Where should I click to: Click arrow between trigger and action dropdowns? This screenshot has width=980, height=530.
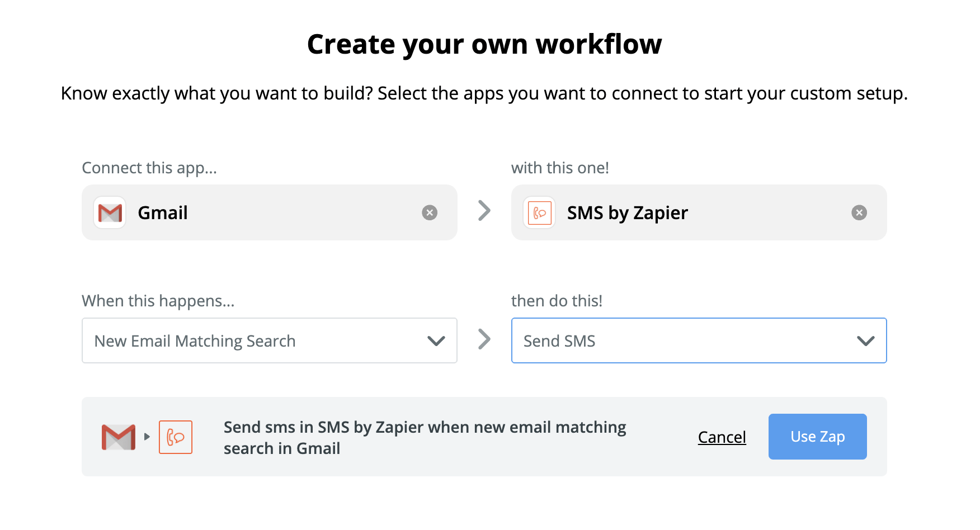[x=484, y=339]
